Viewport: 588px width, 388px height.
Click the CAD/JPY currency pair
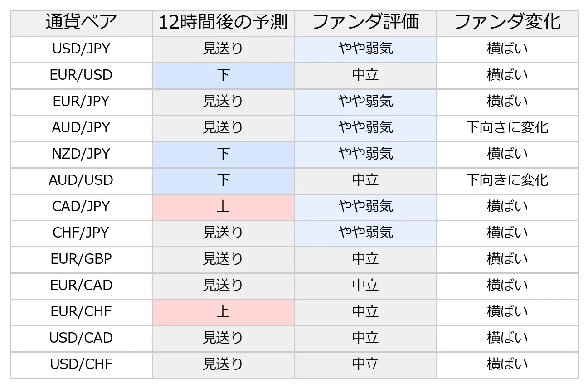[81, 207]
